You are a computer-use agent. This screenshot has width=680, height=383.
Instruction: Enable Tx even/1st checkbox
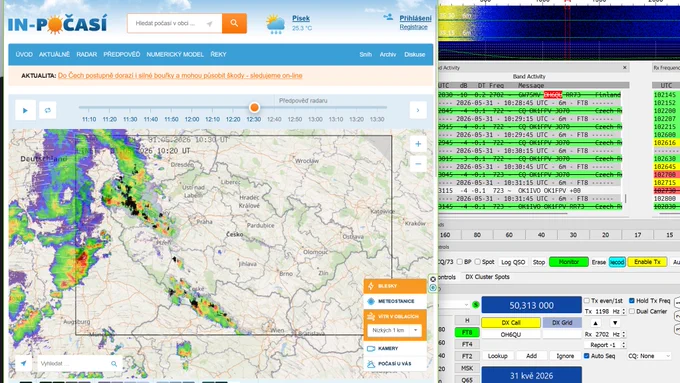pos(587,301)
